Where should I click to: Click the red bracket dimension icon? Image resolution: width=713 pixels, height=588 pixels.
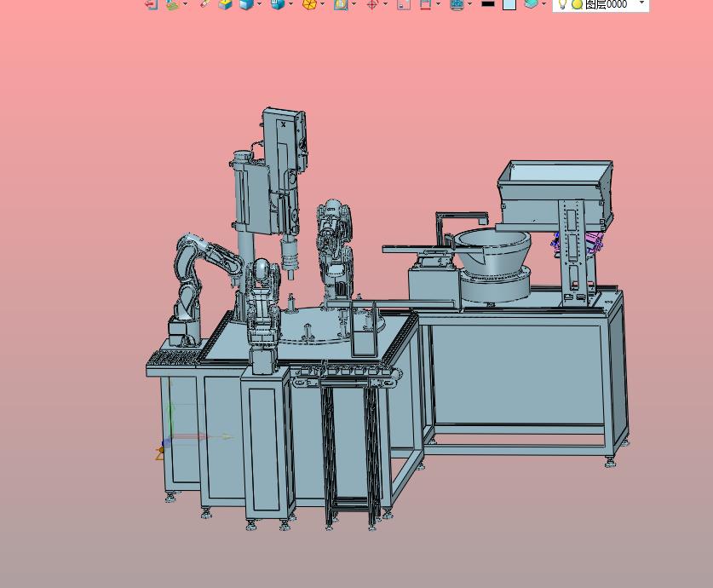[x=425, y=4]
